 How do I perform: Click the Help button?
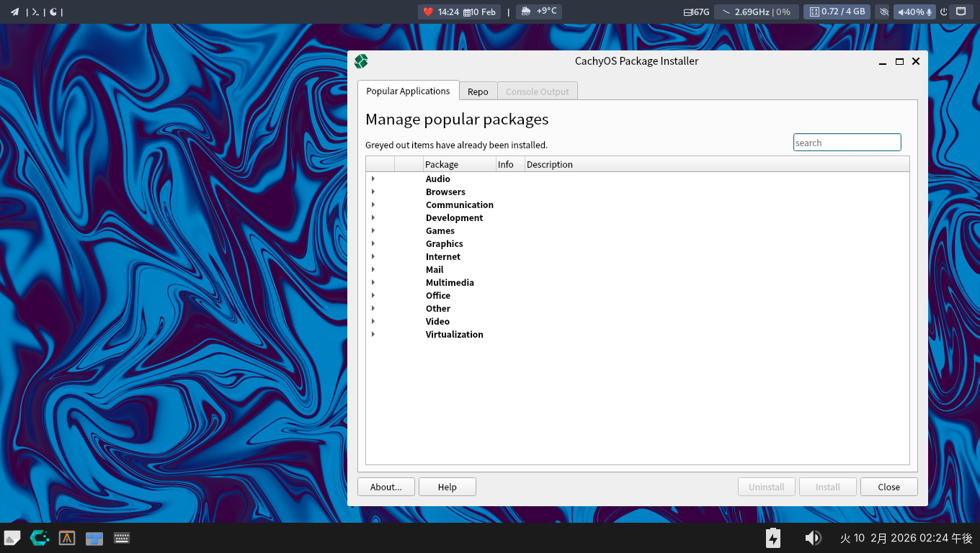click(x=447, y=487)
